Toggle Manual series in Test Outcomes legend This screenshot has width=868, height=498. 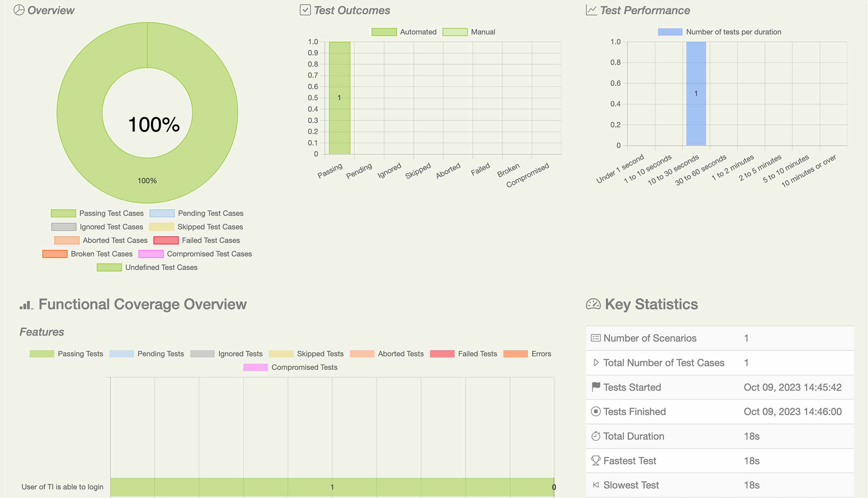469,32
